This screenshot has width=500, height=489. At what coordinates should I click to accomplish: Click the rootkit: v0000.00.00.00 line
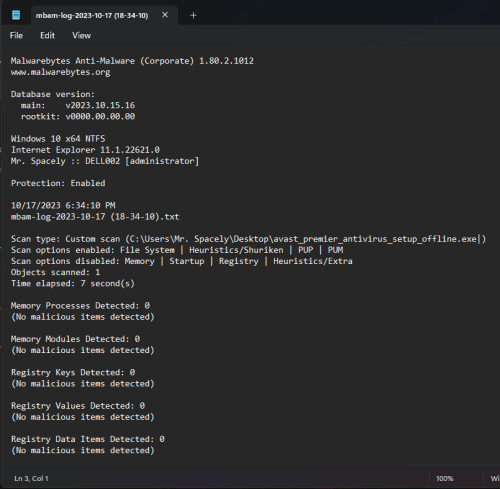78,117
